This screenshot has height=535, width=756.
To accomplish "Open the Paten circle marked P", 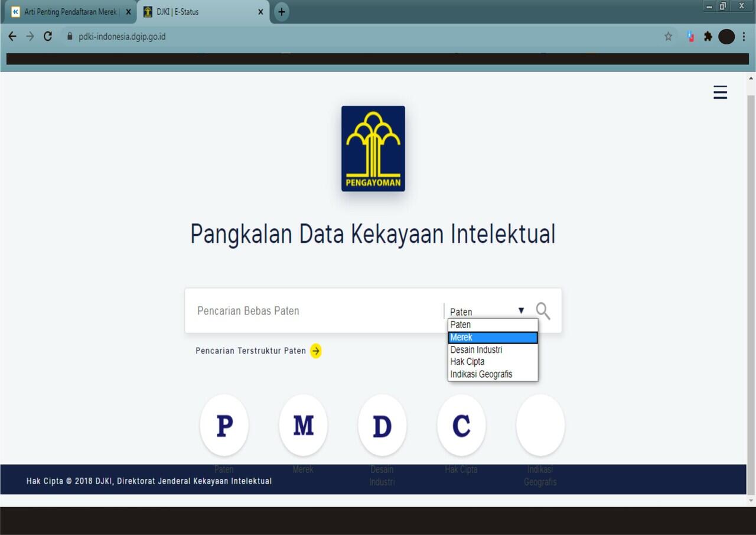I will (224, 425).
